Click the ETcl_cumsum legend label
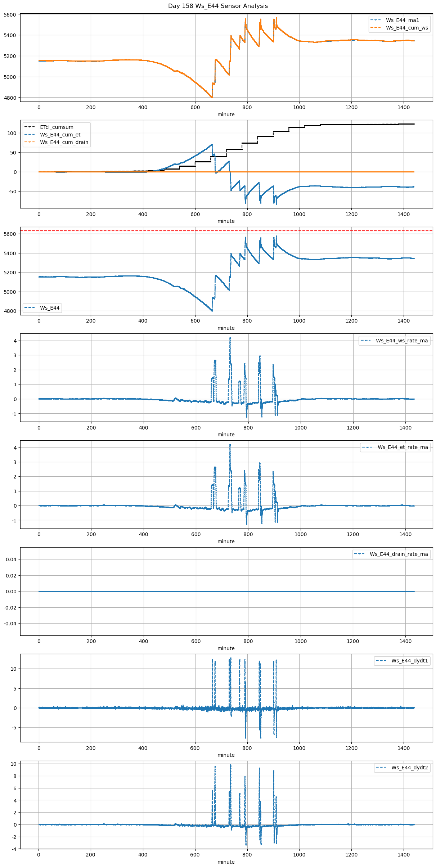The image size is (436, 868). 57,127
